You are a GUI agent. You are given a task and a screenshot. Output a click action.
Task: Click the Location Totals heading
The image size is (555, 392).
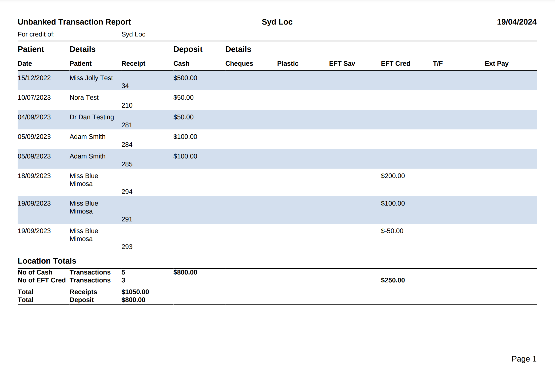47,261
